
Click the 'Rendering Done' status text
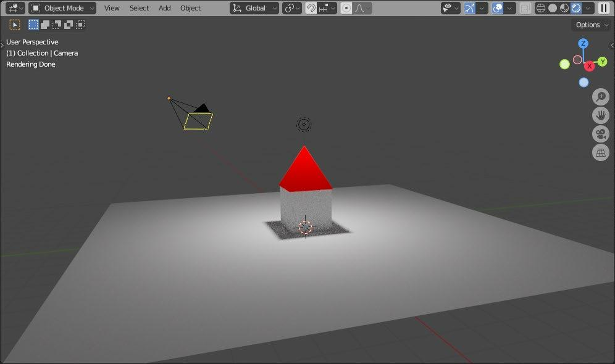31,64
